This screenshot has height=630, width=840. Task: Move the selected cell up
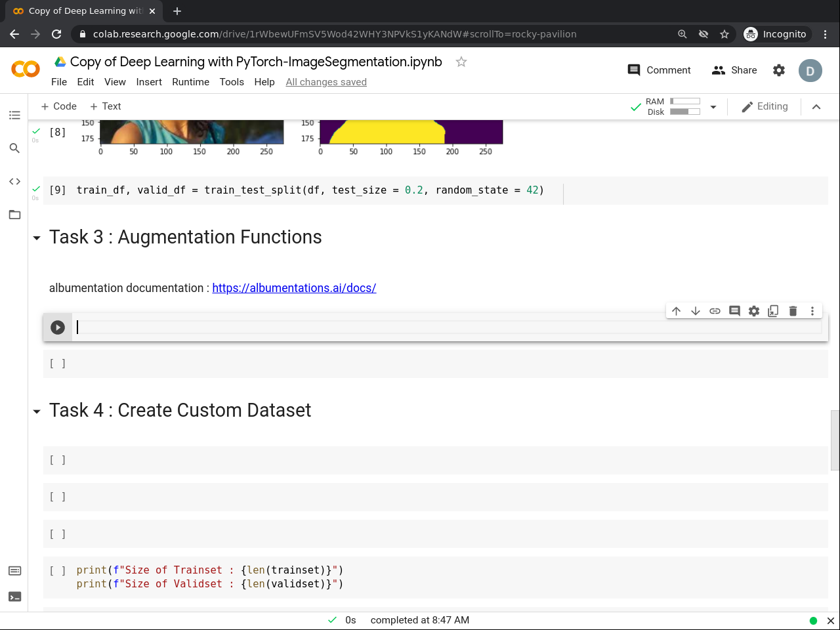click(x=676, y=310)
